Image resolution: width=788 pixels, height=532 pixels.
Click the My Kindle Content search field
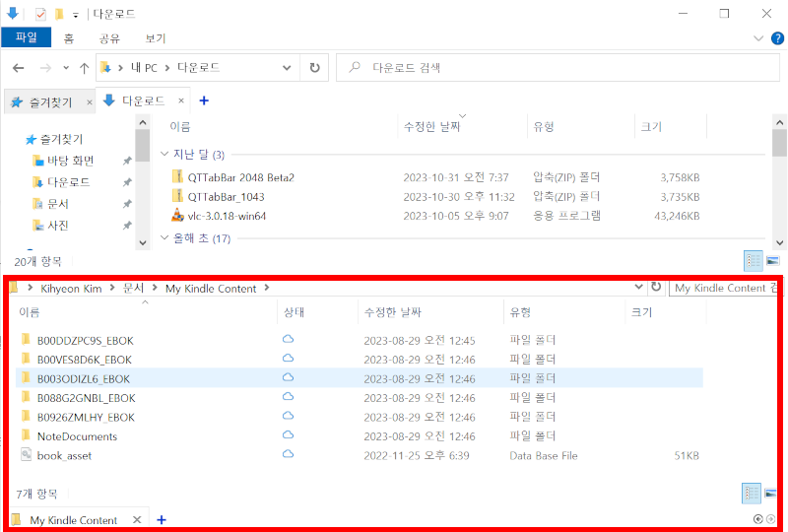coord(724,288)
